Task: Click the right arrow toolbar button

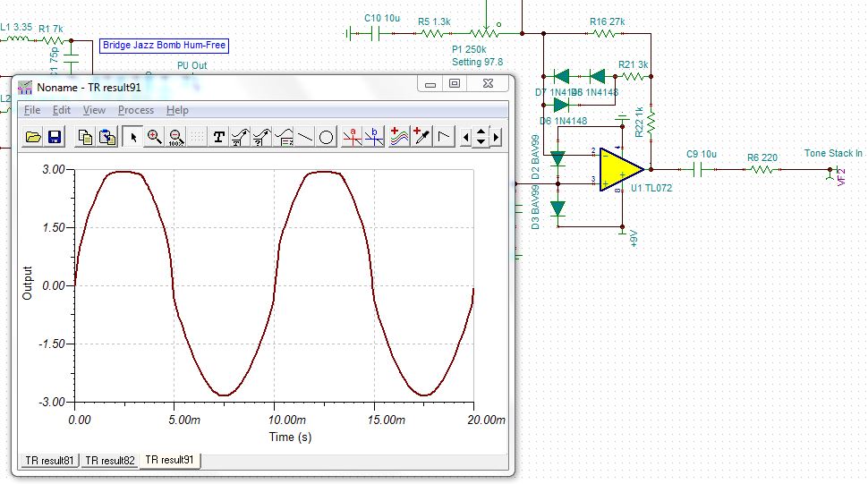Action: point(496,137)
